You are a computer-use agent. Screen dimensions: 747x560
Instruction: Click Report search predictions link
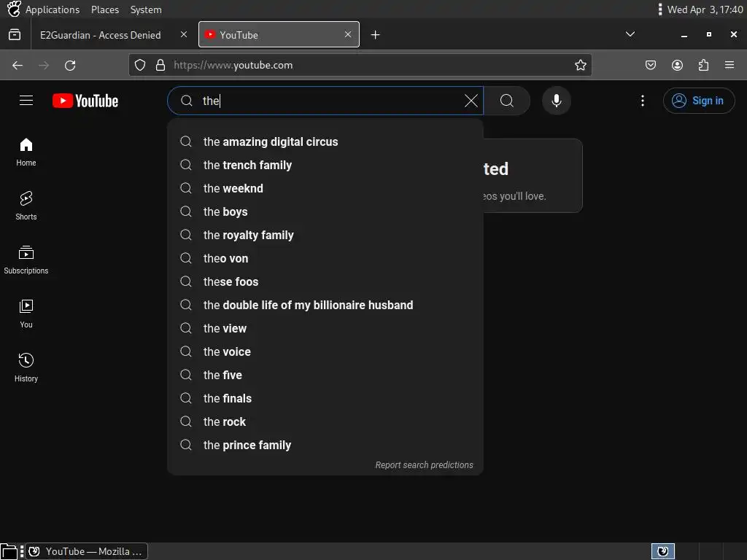[x=424, y=464]
